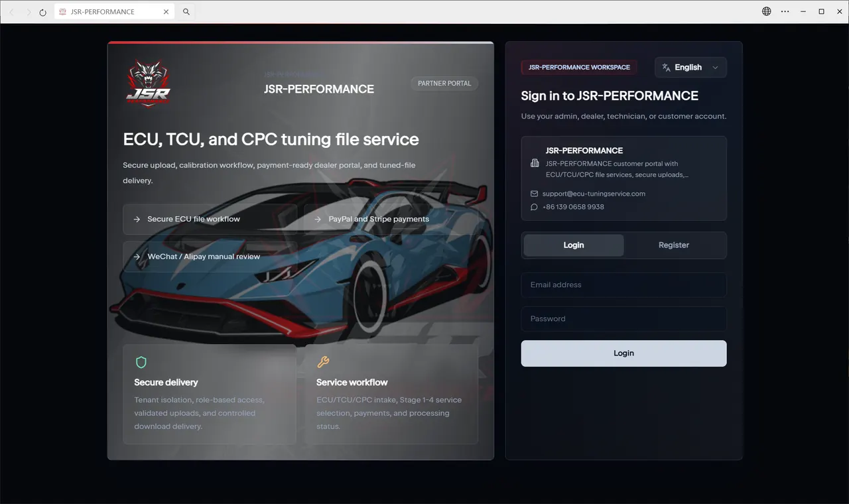This screenshot has height=504, width=849.
Task: Click the chevron arrow in language selector
Action: tap(715, 68)
